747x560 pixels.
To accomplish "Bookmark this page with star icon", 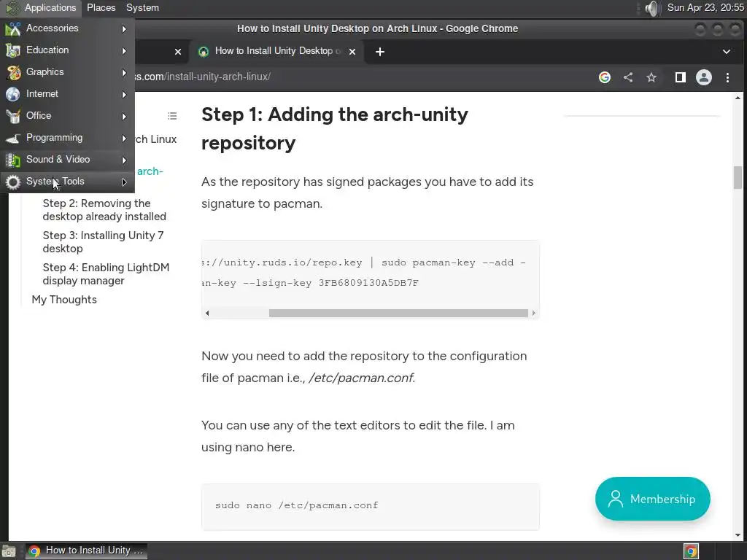I will click(x=651, y=77).
